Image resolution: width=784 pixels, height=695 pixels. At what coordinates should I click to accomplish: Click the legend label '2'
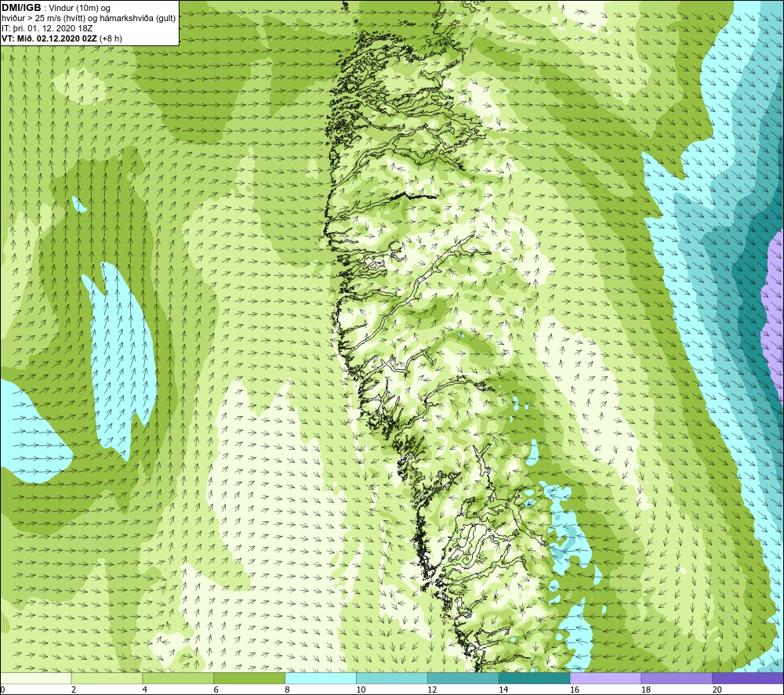coord(74,690)
